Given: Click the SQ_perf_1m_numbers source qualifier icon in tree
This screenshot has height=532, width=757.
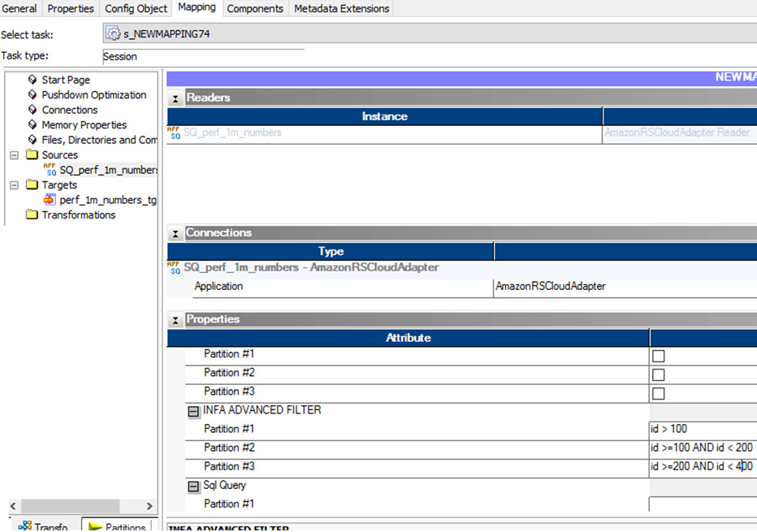Looking at the screenshot, I should pos(50,170).
